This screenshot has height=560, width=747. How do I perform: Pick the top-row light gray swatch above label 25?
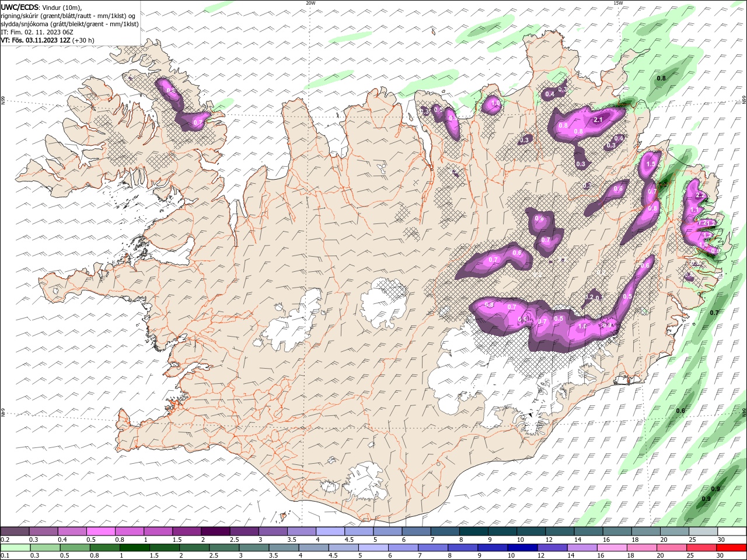click(x=703, y=531)
